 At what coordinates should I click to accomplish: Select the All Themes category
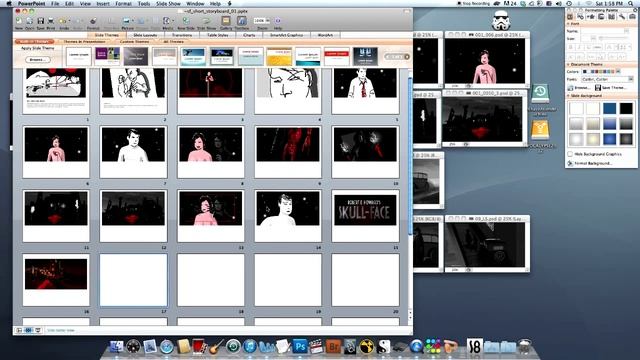(x=173, y=42)
